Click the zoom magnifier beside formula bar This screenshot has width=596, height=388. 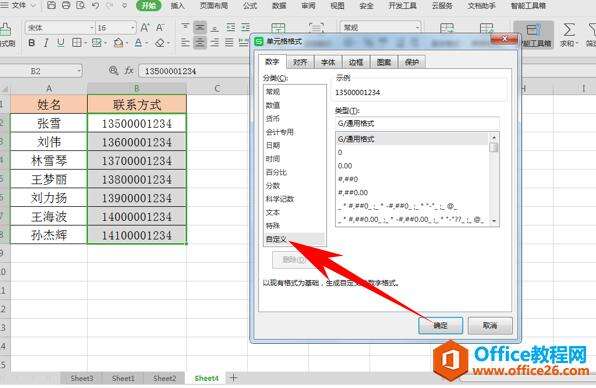(113, 71)
